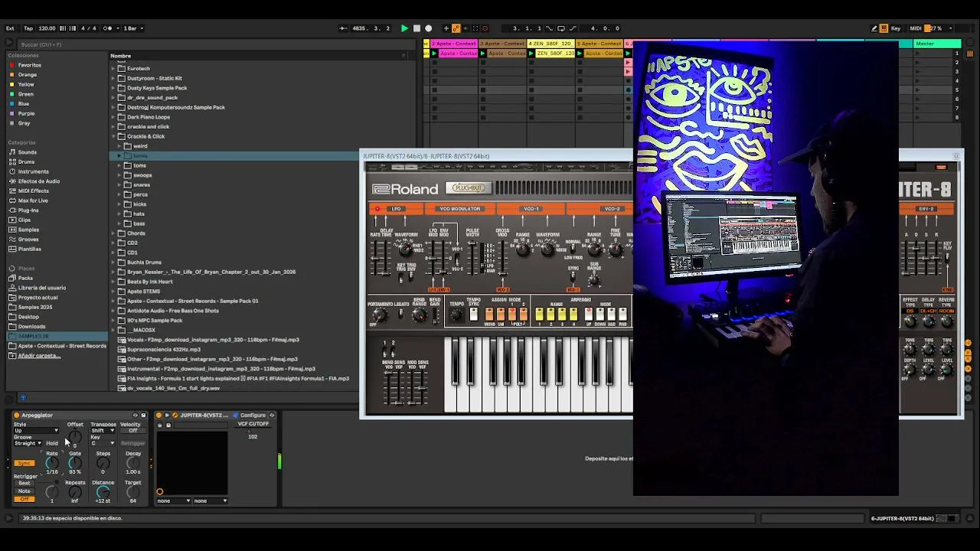The height and width of the screenshot is (551, 980).
Task: Open Proyecto actual in Places
Action: tap(38, 297)
